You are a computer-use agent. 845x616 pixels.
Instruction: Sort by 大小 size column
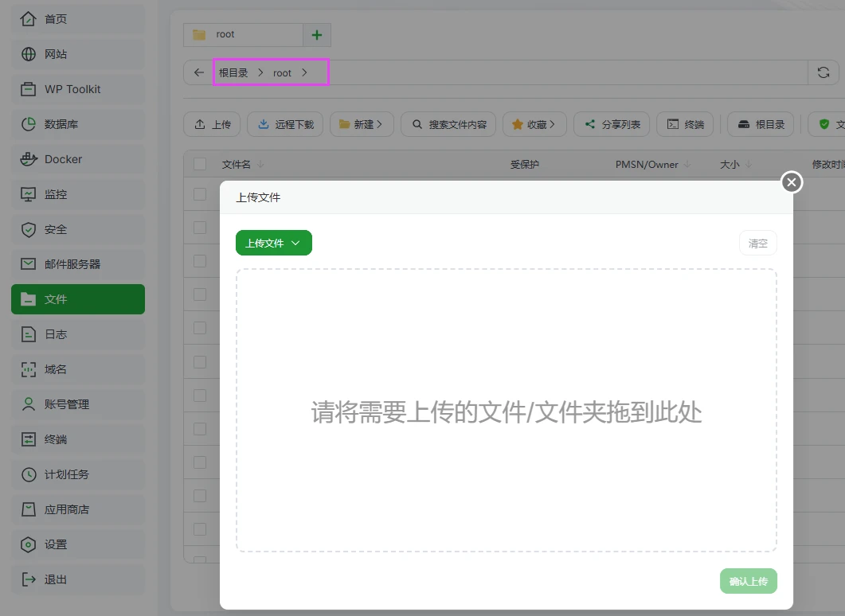tap(736, 164)
